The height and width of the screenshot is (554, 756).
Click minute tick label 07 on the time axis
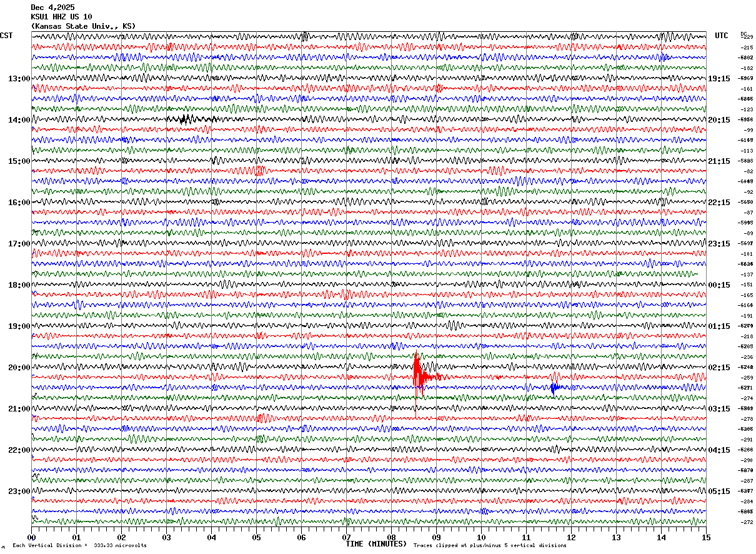[346, 537]
